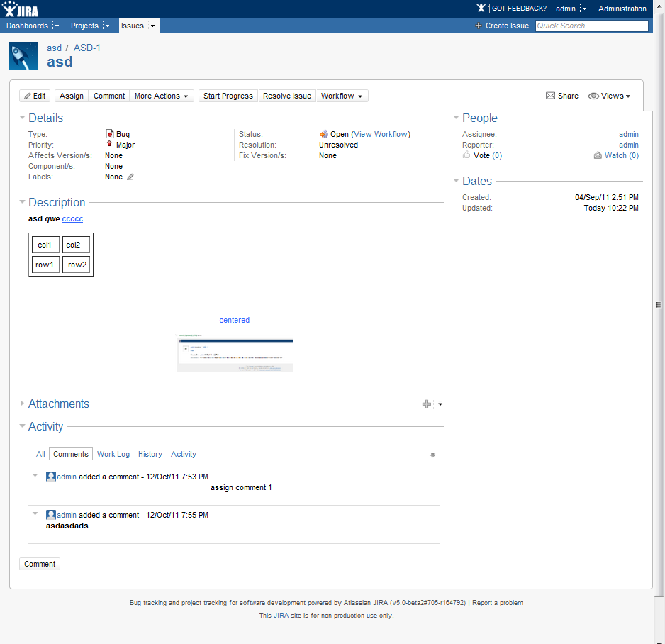The height and width of the screenshot is (644, 665).
Task: Collapse the Details section
Action: tap(23, 118)
